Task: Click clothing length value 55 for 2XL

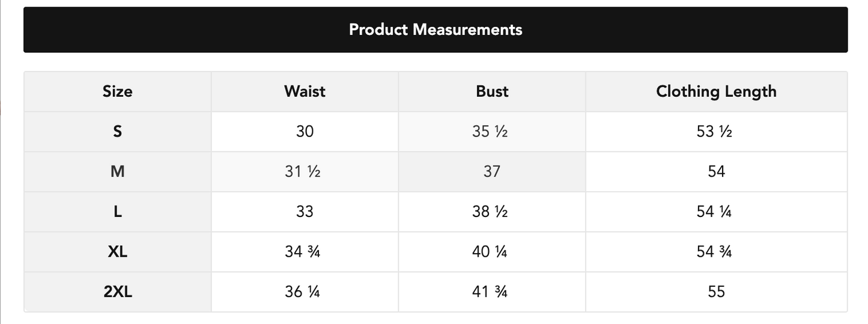Action: click(x=716, y=292)
